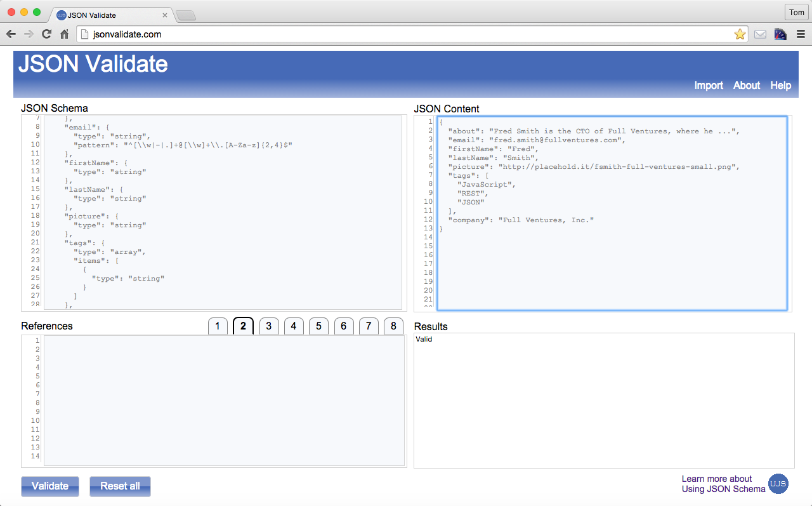Image resolution: width=812 pixels, height=506 pixels.
Task: Click the Reset all button
Action: [x=120, y=486]
